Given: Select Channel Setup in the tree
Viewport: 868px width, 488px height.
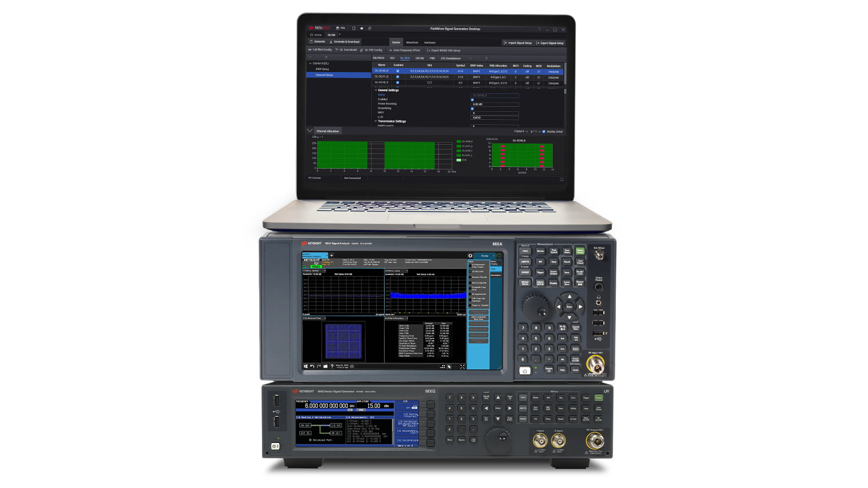Looking at the screenshot, I should pyautogui.click(x=339, y=75).
